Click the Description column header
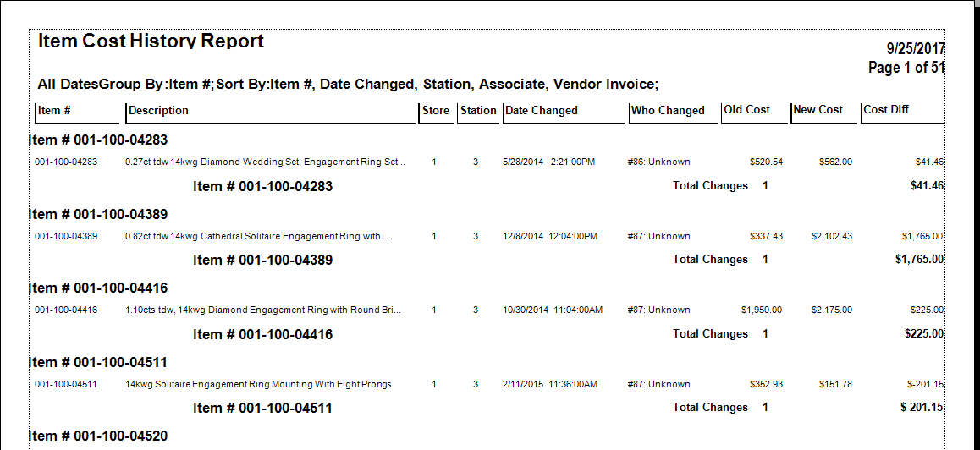 click(x=158, y=111)
